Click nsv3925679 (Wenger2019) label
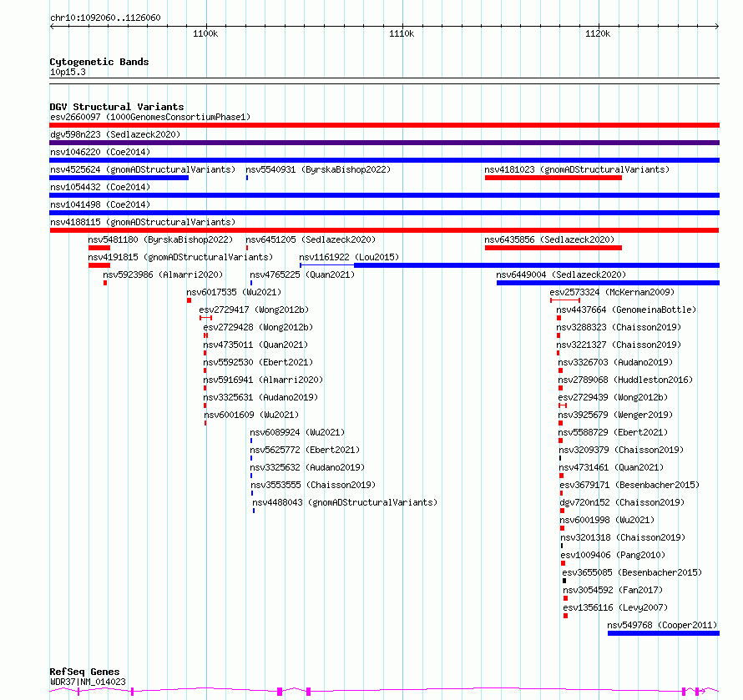Screen dimensions: 743x700 [615, 415]
